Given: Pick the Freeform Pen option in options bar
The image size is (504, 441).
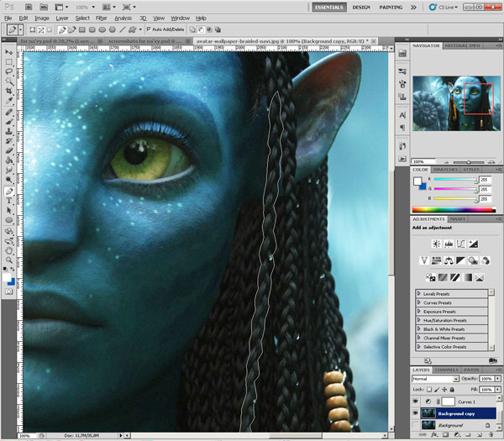Looking at the screenshot, I should [74, 29].
